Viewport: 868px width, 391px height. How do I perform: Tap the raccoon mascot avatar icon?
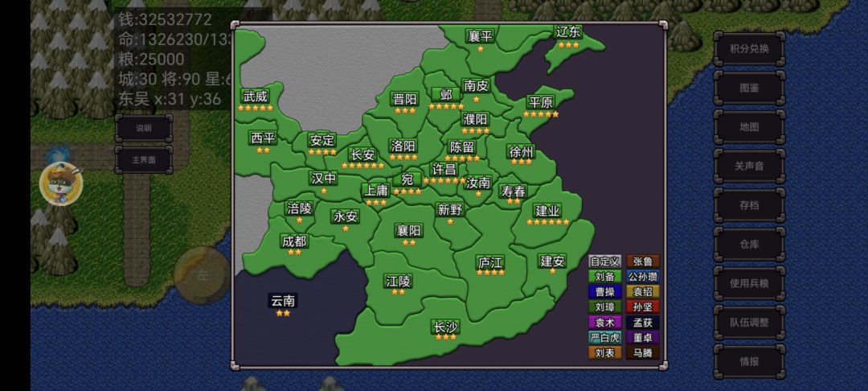click(61, 184)
